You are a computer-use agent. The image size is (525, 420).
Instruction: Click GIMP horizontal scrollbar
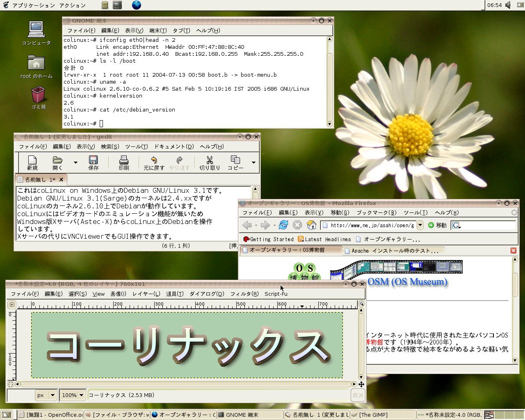coord(185,384)
